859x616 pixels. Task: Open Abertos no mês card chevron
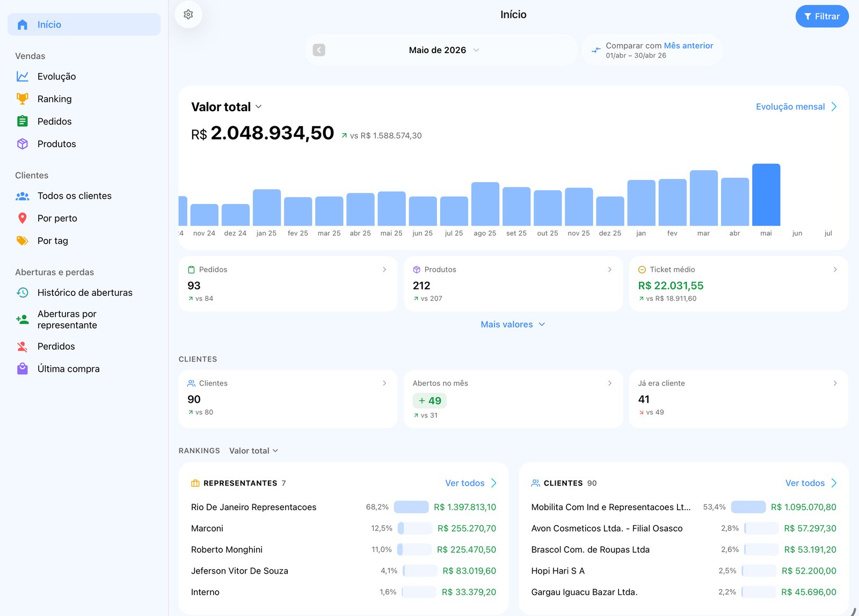[610, 383]
